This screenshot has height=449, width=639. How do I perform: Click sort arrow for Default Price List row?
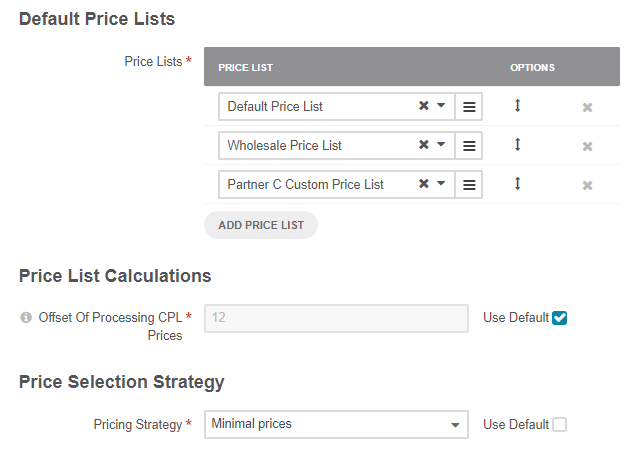517,105
